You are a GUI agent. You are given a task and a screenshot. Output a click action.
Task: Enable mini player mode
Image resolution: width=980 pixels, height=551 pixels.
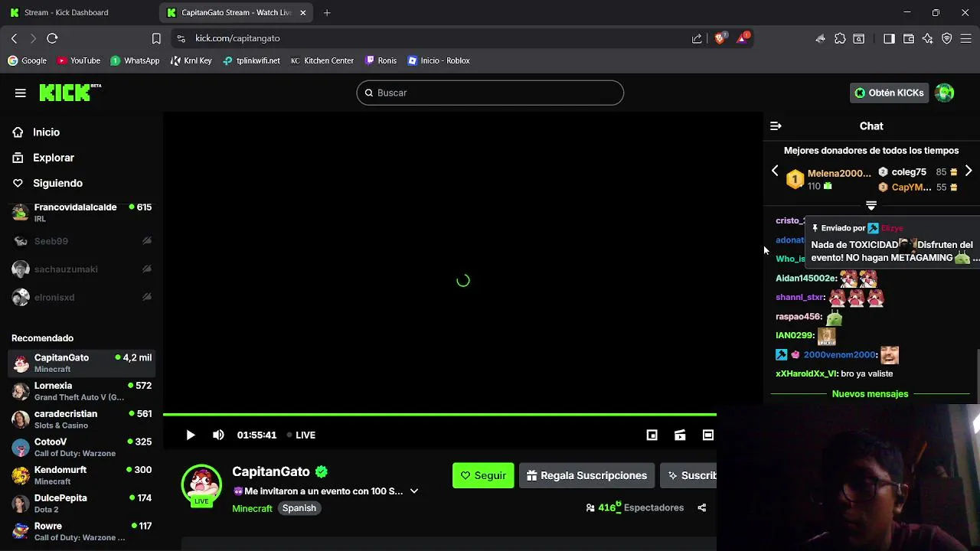tap(652, 435)
